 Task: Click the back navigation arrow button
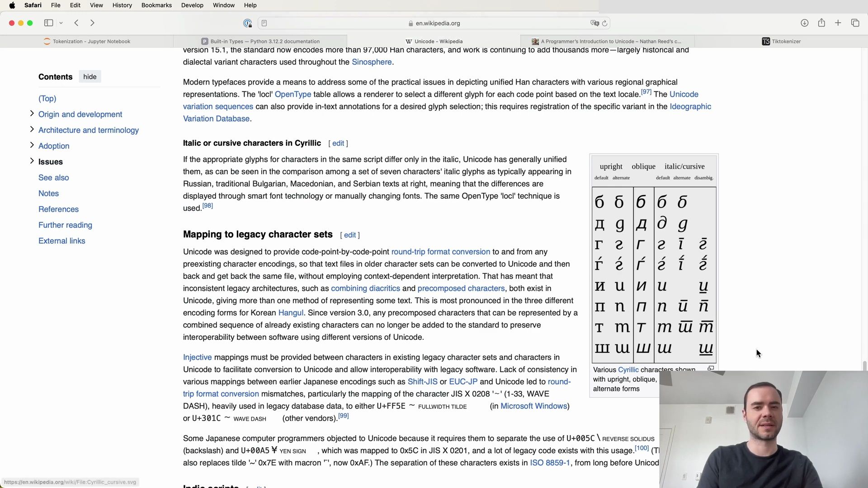click(x=76, y=23)
